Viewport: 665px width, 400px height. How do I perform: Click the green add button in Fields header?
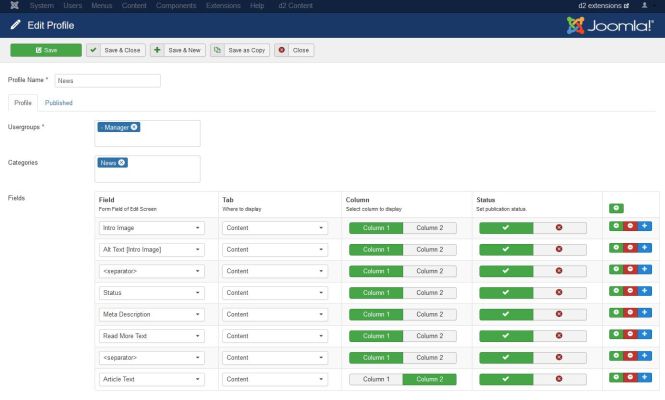point(616,208)
